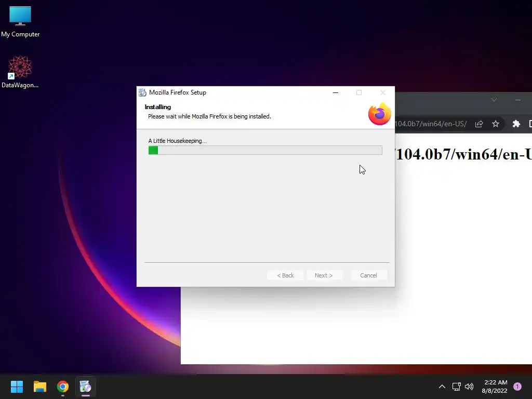The image size is (532, 399).
Task: Open the Windows Start menu
Action: [17, 387]
